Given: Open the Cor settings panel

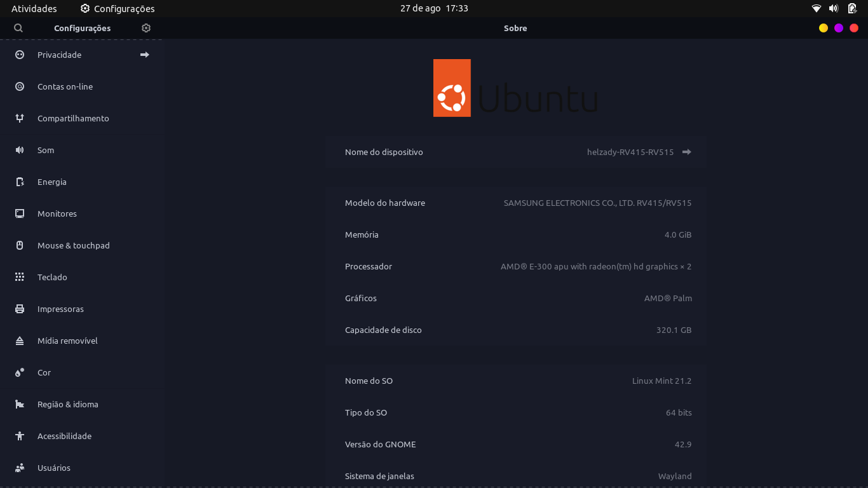Looking at the screenshot, I should click(x=82, y=372).
